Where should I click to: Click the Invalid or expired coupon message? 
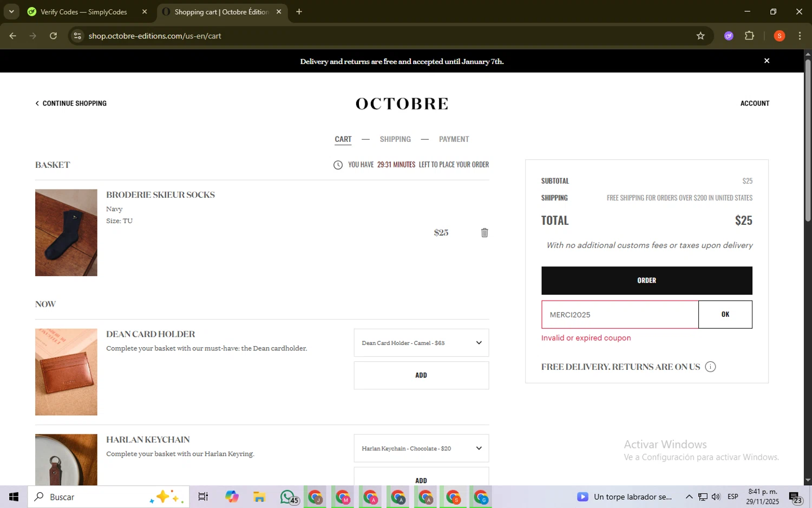586,338
